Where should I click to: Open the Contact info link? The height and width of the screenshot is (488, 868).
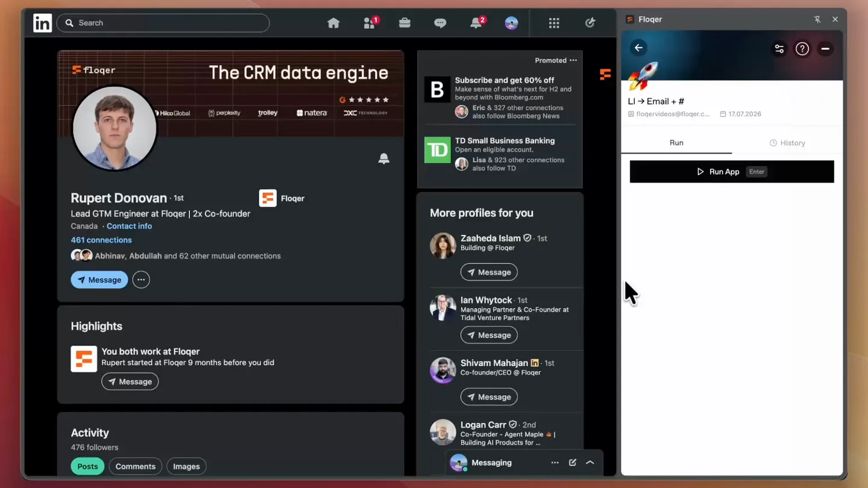pos(129,226)
